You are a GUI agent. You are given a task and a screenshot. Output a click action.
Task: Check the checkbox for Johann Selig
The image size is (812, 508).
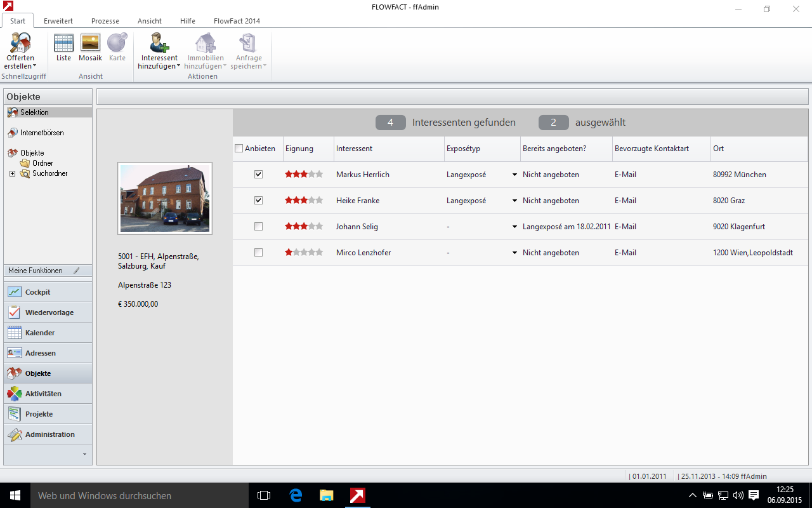click(x=258, y=227)
